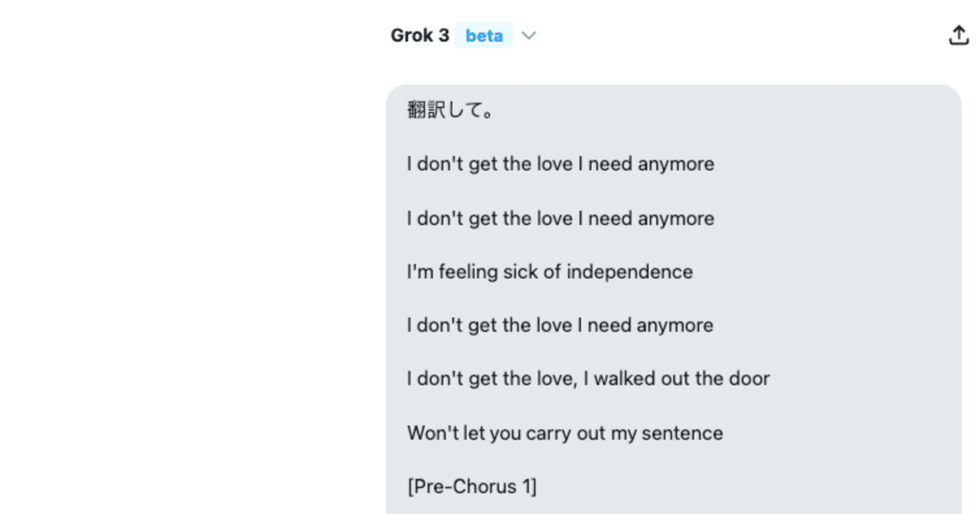Click the first lyric line about love
The image size is (980, 514).
tap(560, 163)
